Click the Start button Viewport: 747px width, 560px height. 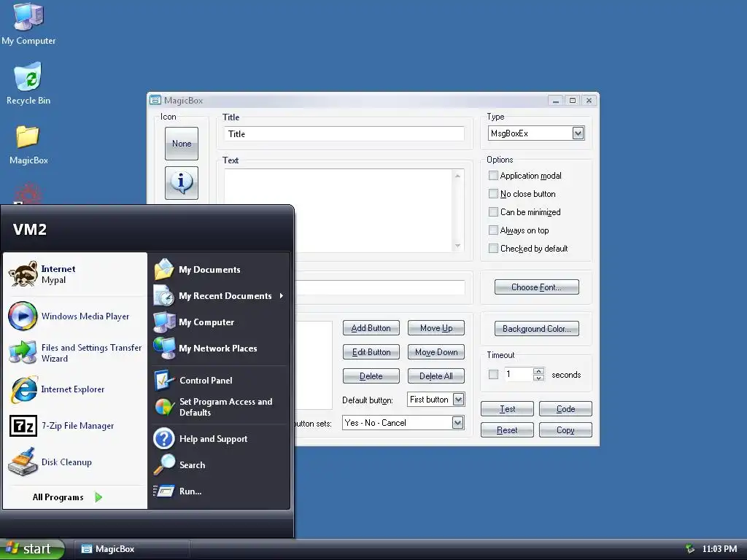coord(31,549)
